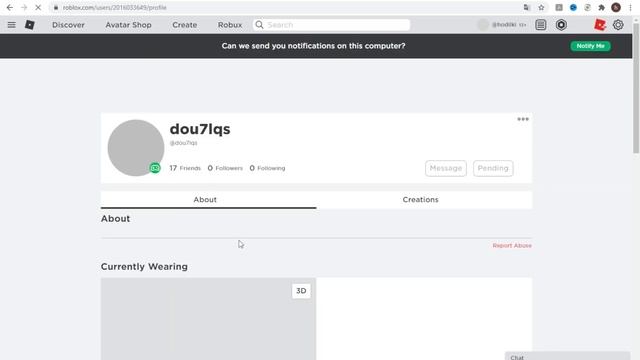
Task: View the 0 Following list
Action: 267,168
